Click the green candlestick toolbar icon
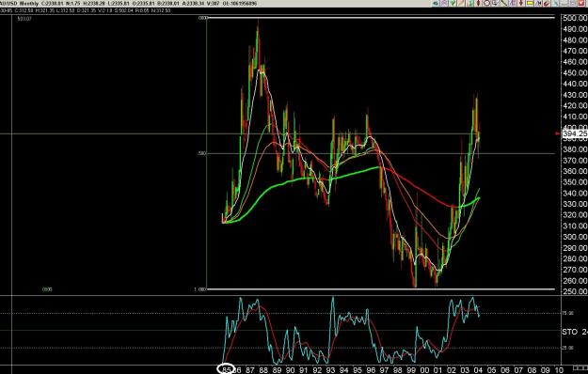588x374 pixels. click(x=470, y=4)
